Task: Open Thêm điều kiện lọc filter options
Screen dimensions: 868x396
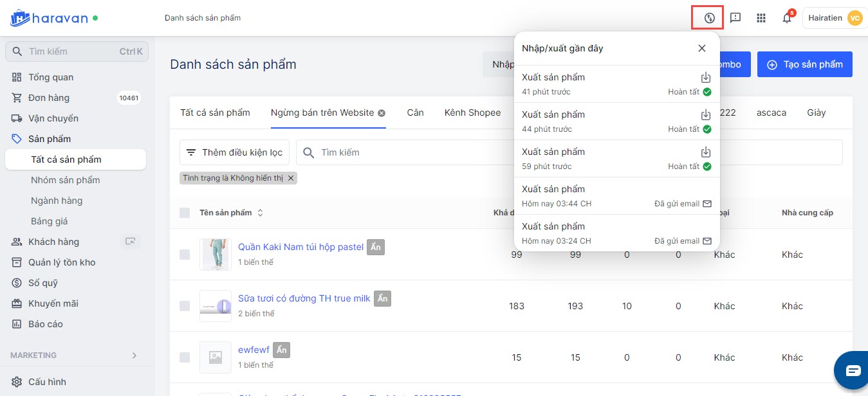Action: pos(234,152)
